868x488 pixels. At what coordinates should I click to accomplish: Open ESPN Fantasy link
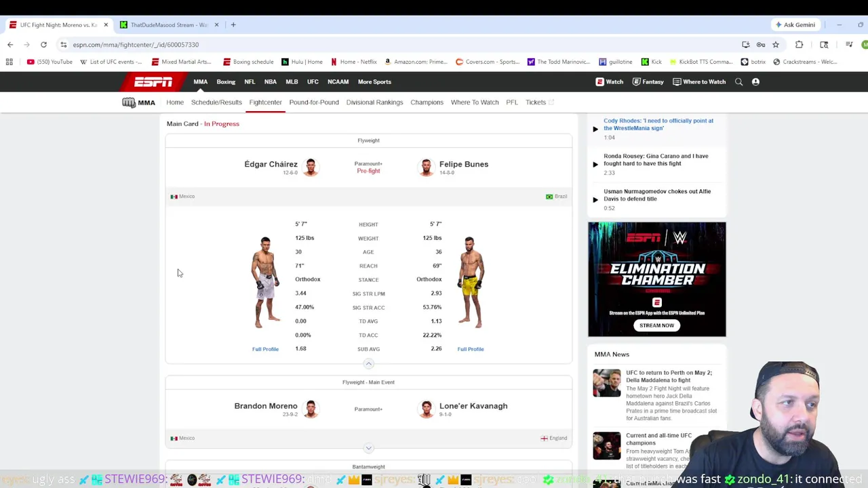(648, 82)
